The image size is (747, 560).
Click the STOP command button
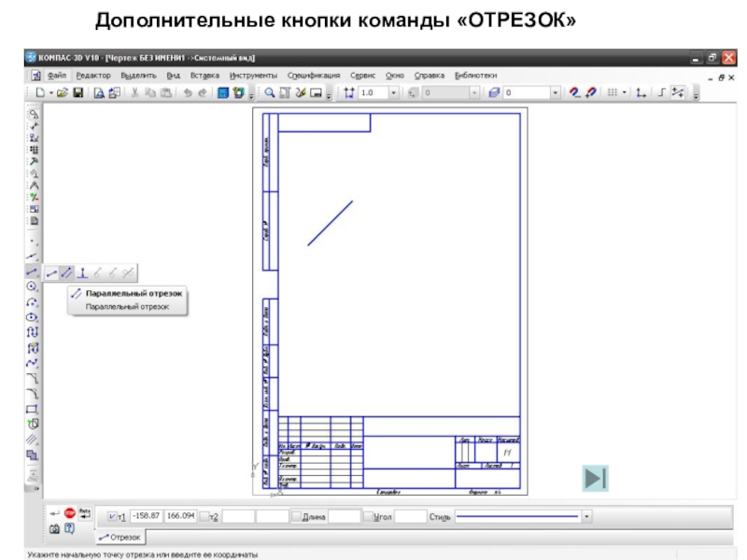69,513
